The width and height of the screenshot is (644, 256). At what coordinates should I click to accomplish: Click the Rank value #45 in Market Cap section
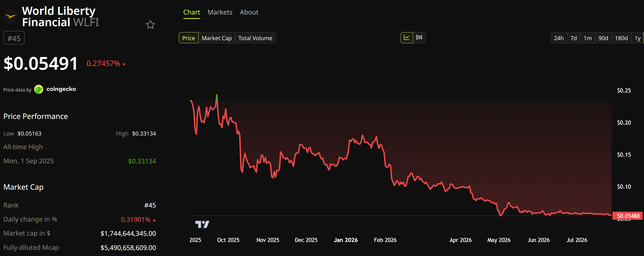click(x=150, y=205)
